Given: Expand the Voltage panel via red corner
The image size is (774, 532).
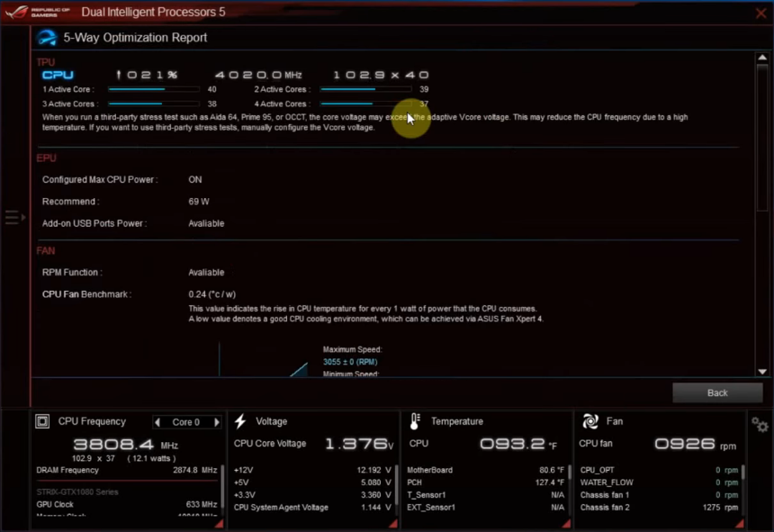Looking at the screenshot, I should pos(393,523).
